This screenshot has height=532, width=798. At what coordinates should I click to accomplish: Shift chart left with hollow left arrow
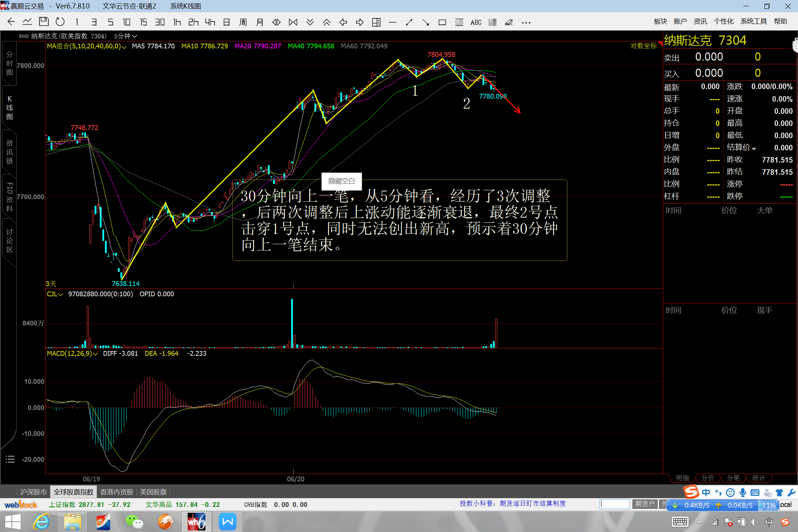pos(343,22)
